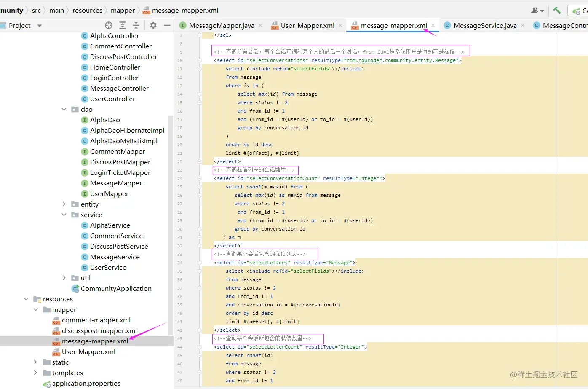
Task: Select LoginTicketMapper in tree
Action: click(120, 173)
